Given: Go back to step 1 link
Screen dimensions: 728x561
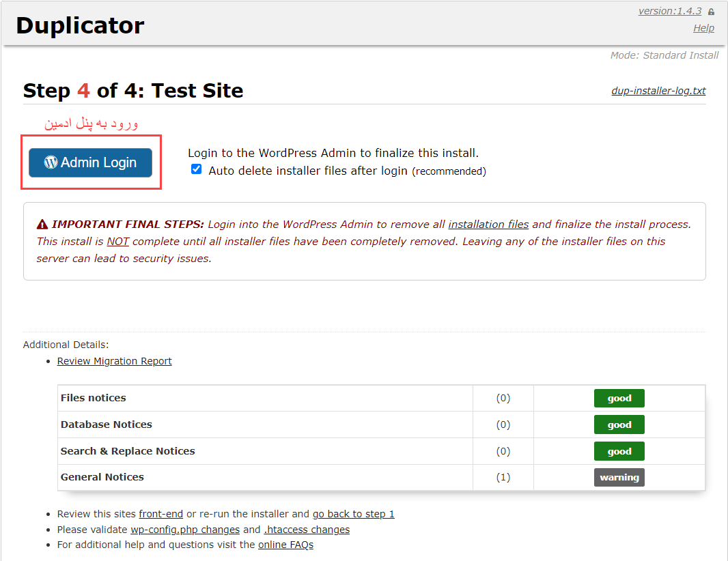Looking at the screenshot, I should (x=353, y=514).
